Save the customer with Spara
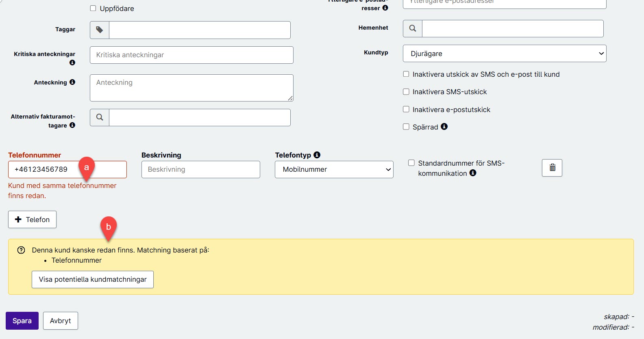Viewport: 644px width, 339px height. (x=22, y=321)
